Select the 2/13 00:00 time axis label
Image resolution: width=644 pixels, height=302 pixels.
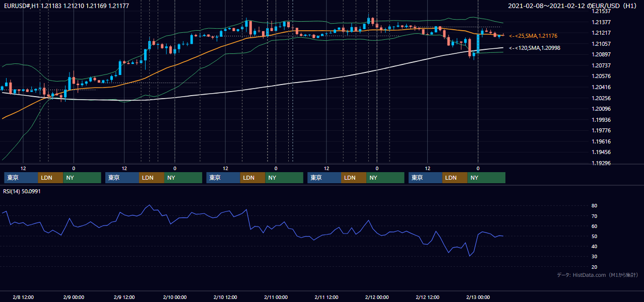coord(478,297)
